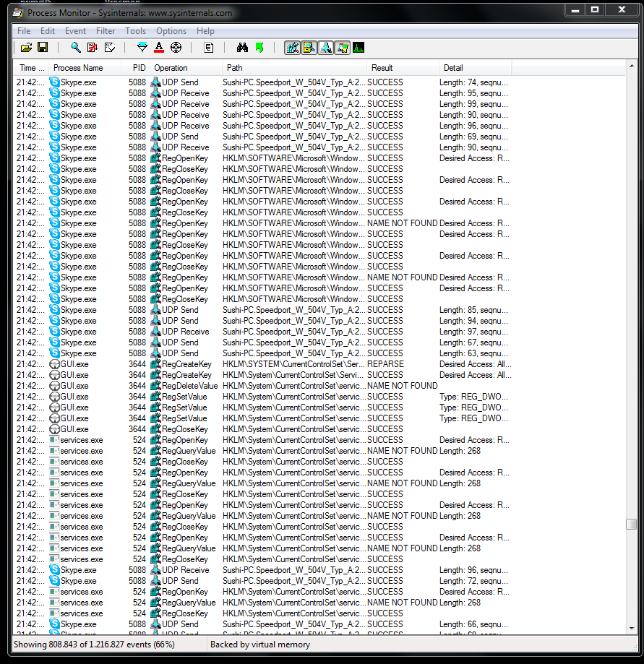The width and height of the screenshot is (644, 664).
Task: Open the Help menu
Action: tap(205, 31)
